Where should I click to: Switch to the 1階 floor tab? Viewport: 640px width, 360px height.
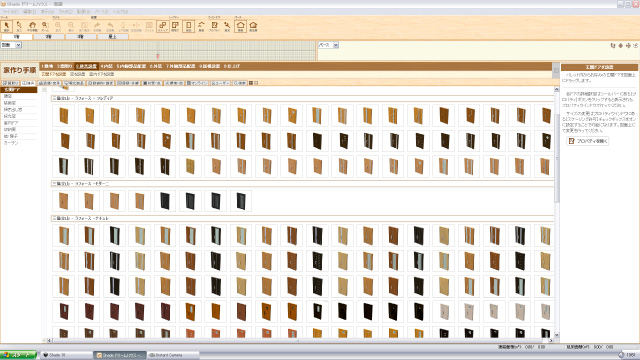coord(17,37)
